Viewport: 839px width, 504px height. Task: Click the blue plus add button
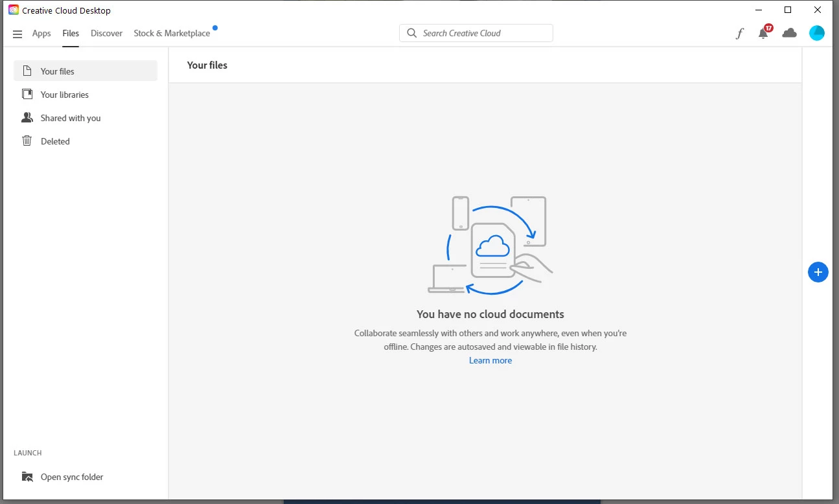coord(818,272)
